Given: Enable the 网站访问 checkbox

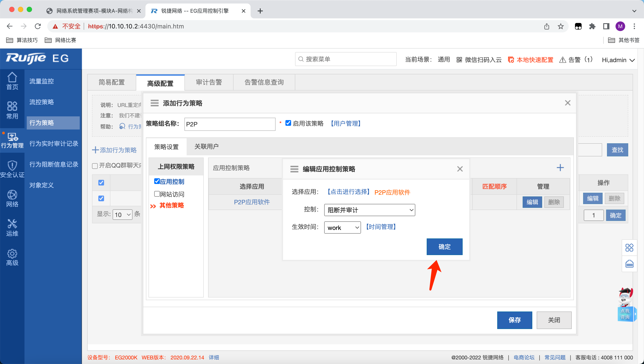Looking at the screenshot, I should coord(157,194).
